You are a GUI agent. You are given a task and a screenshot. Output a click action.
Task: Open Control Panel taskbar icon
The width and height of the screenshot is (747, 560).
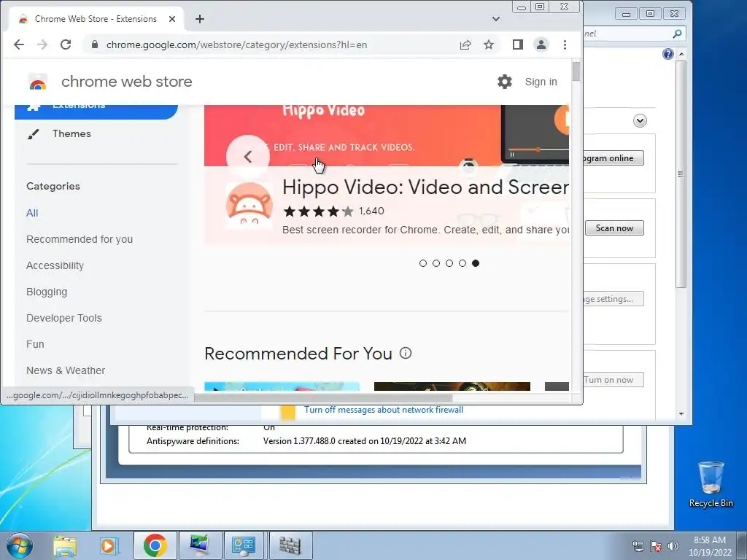pos(244,545)
